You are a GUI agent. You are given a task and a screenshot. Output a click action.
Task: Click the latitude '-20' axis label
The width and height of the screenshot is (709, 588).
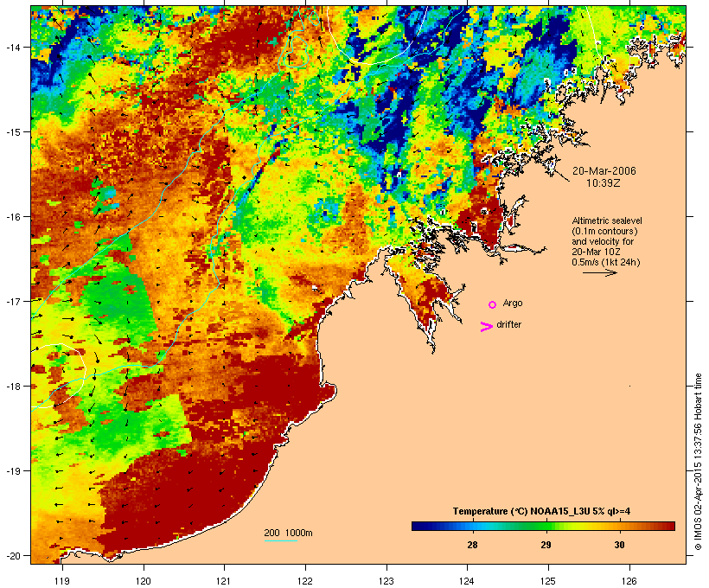12,555
